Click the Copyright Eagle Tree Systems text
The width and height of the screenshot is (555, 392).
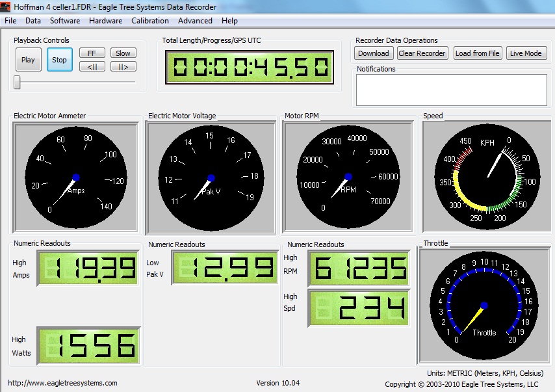tap(461, 384)
